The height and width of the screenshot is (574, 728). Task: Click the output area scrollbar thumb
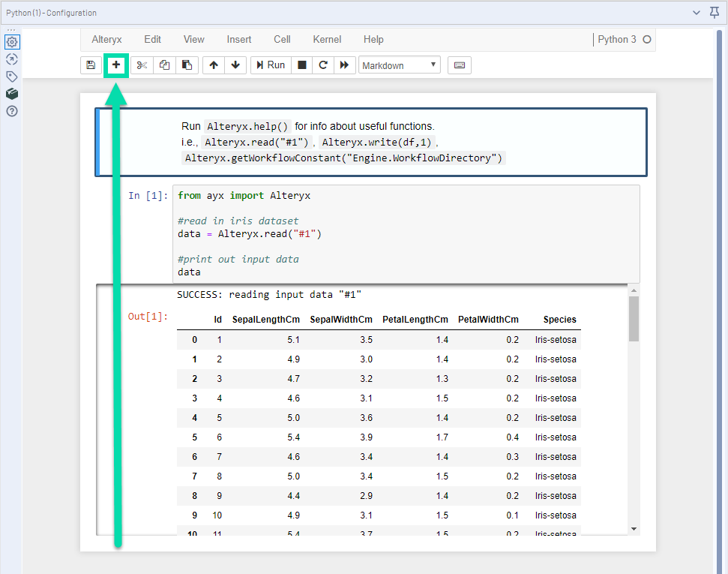coord(634,319)
